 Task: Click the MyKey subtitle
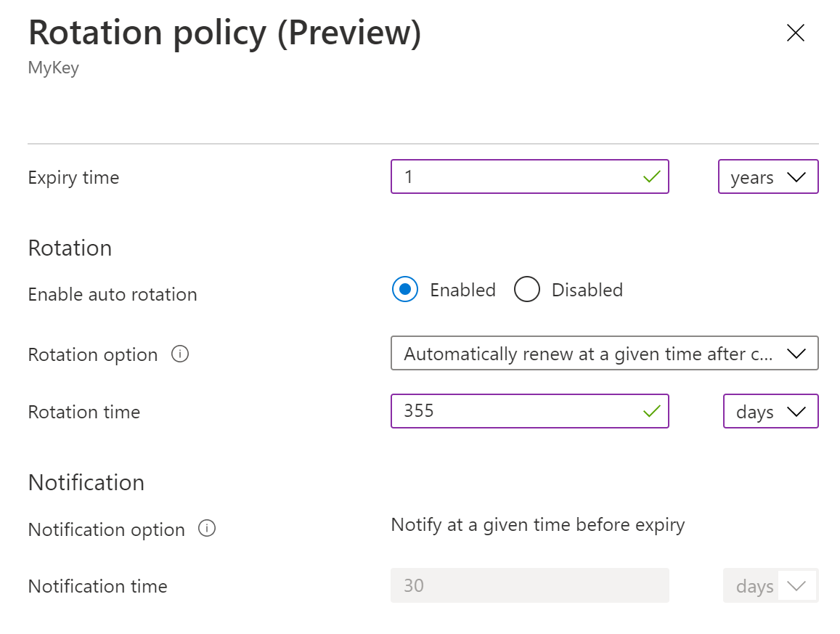[x=53, y=68]
